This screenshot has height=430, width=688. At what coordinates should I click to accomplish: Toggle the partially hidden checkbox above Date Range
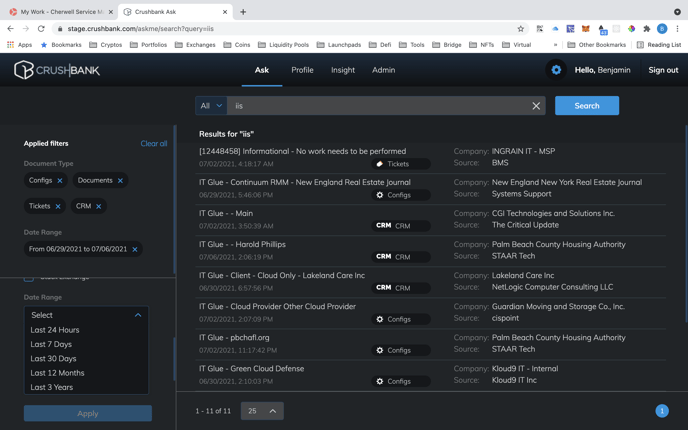[29, 278]
